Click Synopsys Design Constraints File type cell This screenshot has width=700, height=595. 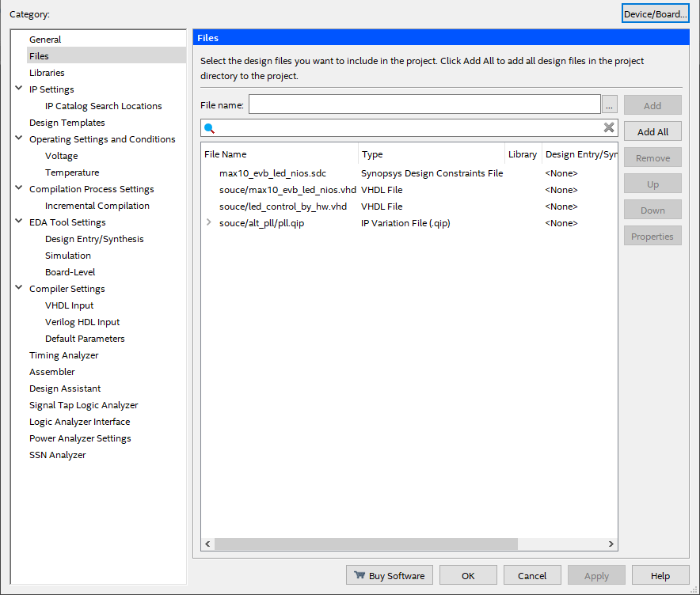coord(432,173)
